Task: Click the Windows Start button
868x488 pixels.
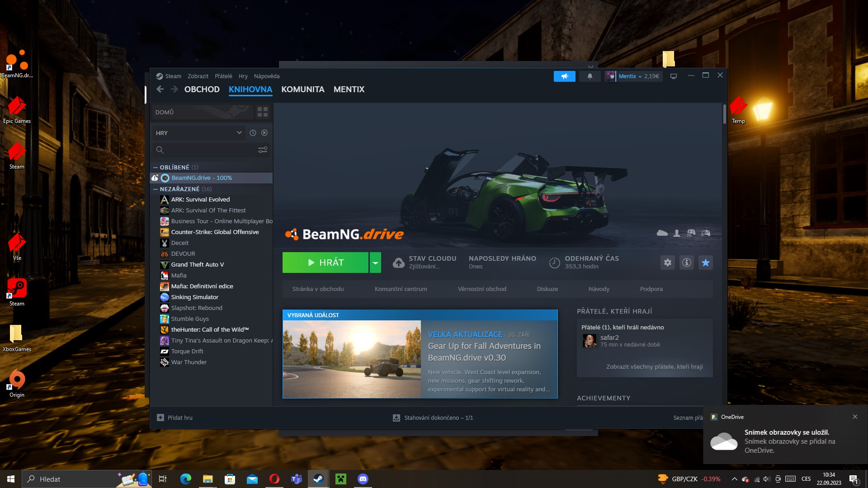Action: point(11,479)
